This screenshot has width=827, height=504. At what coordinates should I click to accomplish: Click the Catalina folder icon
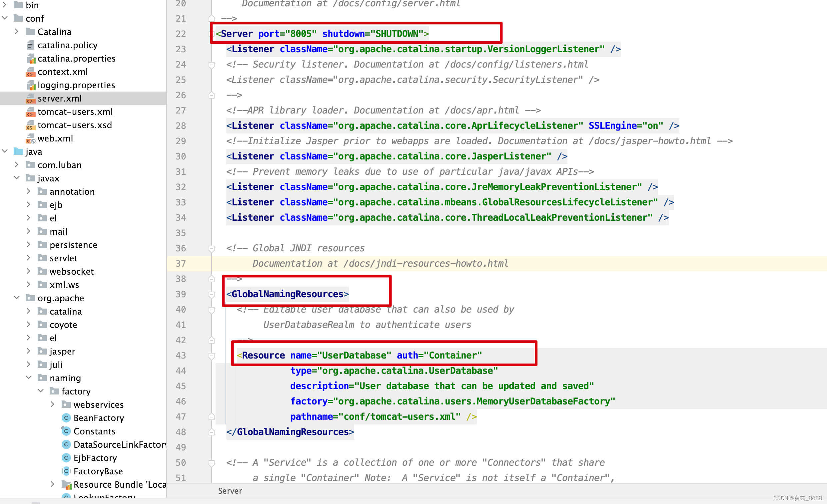click(31, 32)
